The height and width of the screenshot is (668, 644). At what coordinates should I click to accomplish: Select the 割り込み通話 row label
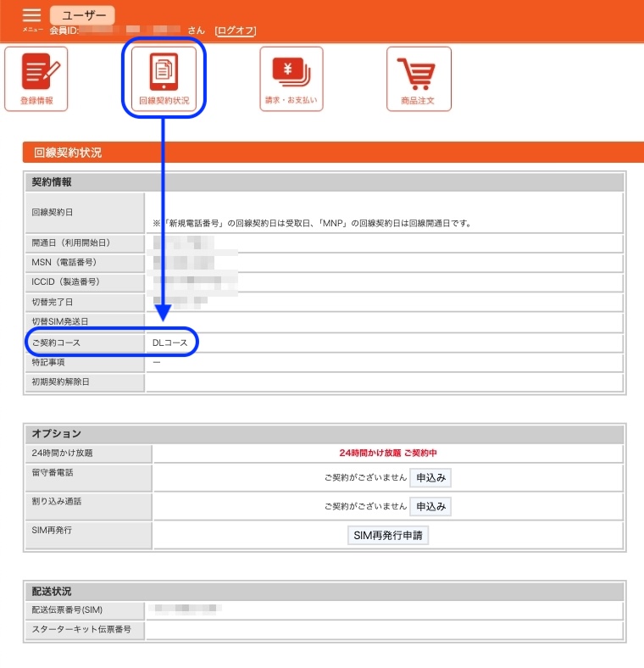pos(56,502)
